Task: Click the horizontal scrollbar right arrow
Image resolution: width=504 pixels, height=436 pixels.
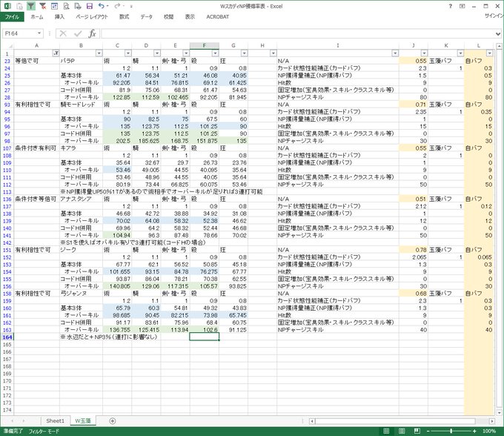Action: [492, 421]
